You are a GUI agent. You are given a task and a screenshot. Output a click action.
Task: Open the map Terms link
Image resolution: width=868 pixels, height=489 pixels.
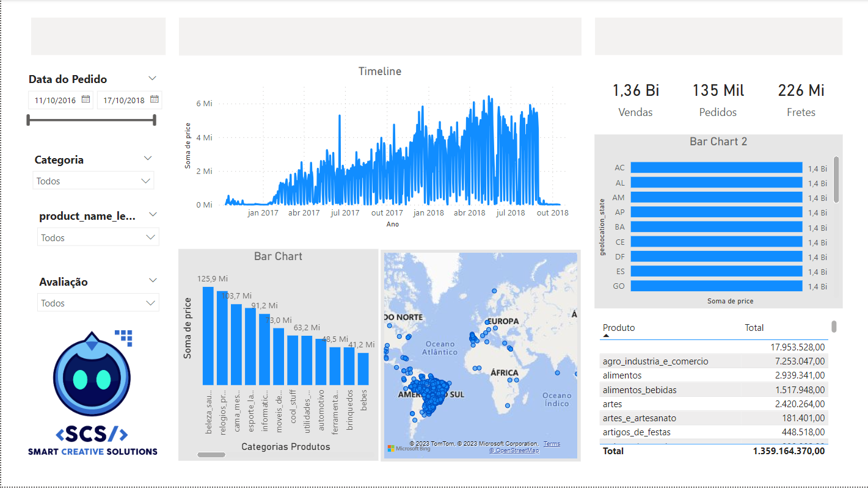552,444
